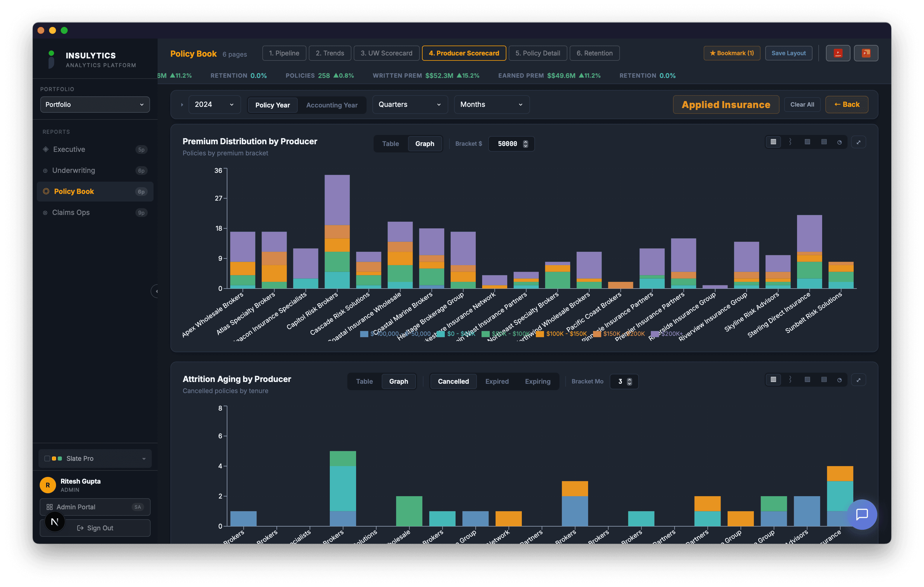This screenshot has height=587, width=924.
Task: Switch to Accounting Year mode
Action: [332, 105]
